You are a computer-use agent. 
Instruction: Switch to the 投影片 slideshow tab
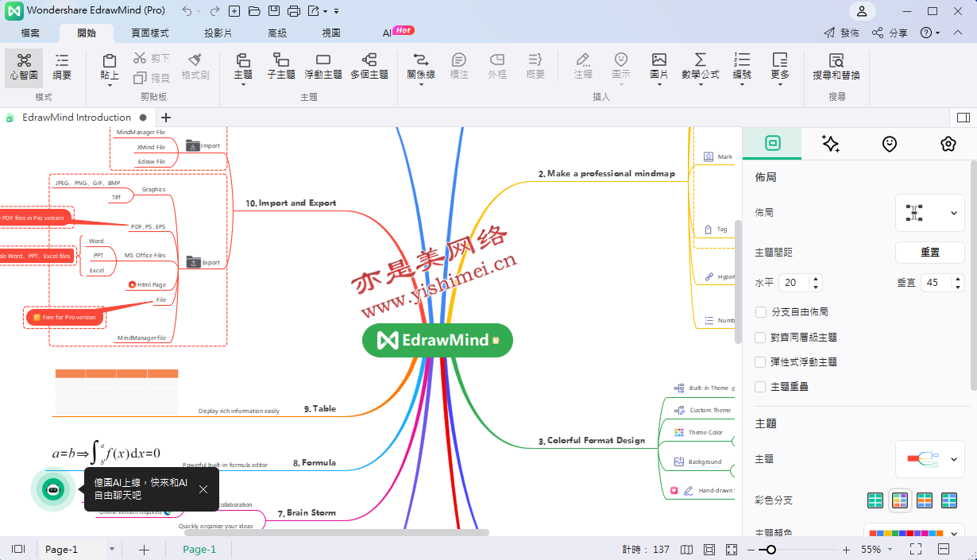pyautogui.click(x=218, y=33)
